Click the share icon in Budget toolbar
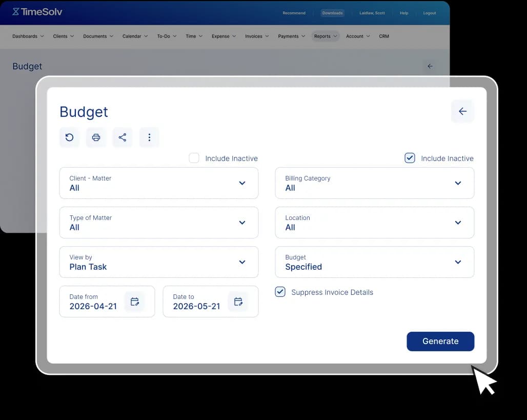 pyautogui.click(x=123, y=137)
